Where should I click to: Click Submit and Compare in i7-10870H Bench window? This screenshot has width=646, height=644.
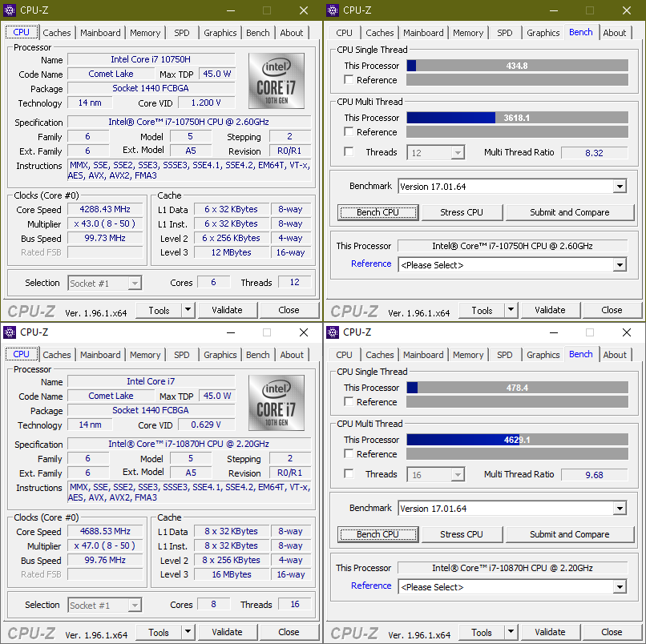coord(570,534)
